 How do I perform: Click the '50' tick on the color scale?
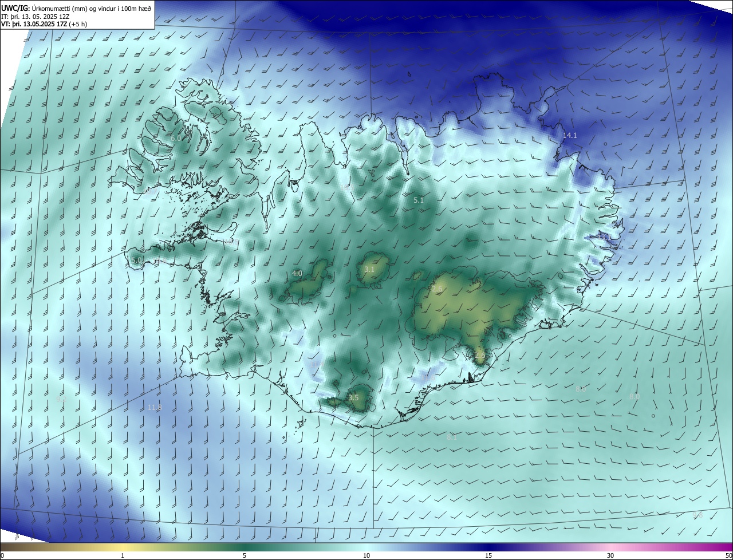coord(728,555)
